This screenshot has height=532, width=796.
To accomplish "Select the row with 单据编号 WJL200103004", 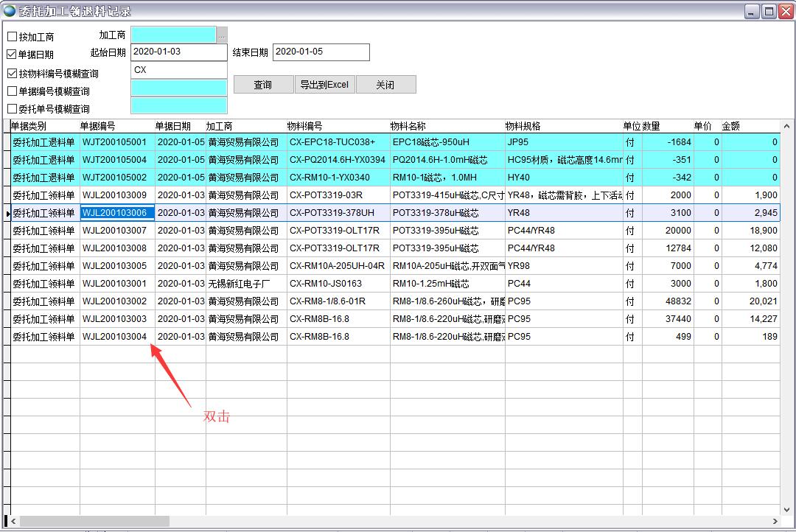I will point(114,337).
